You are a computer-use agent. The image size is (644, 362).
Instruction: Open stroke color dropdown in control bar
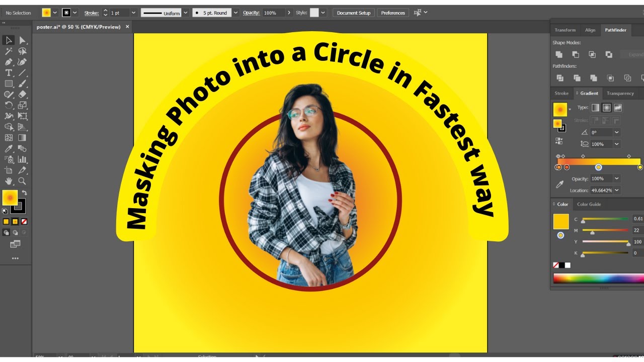(75, 13)
